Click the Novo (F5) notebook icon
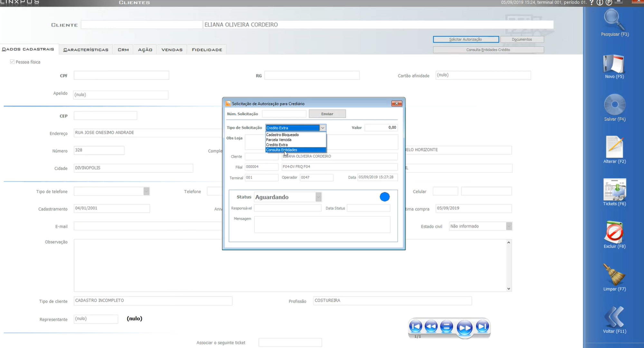The width and height of the screenshot is (644, 348). [614, 64]
